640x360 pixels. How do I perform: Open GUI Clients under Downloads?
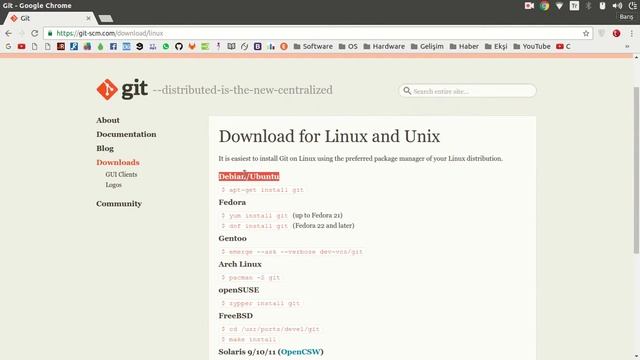[121, 174]
